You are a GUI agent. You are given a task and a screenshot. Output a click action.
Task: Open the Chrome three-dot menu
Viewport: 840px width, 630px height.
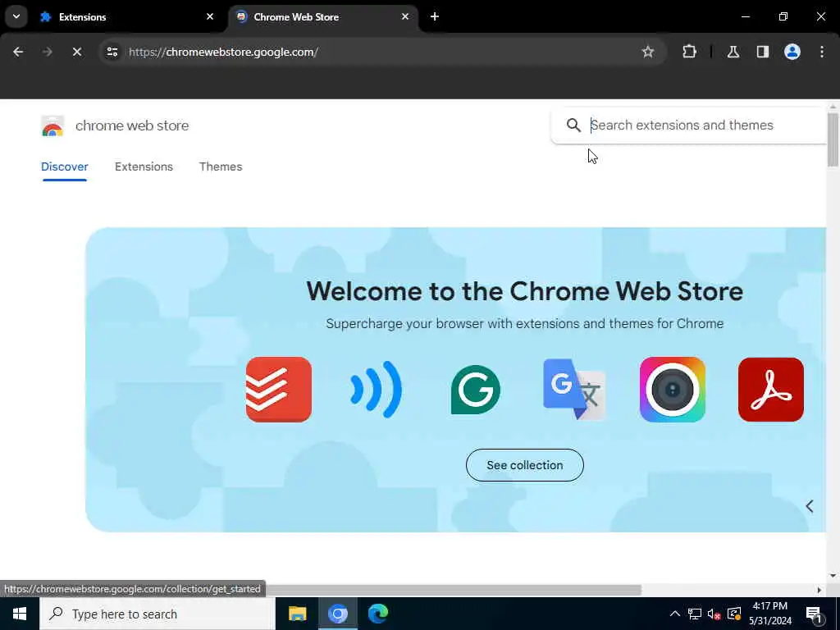[x=822, y=52]
